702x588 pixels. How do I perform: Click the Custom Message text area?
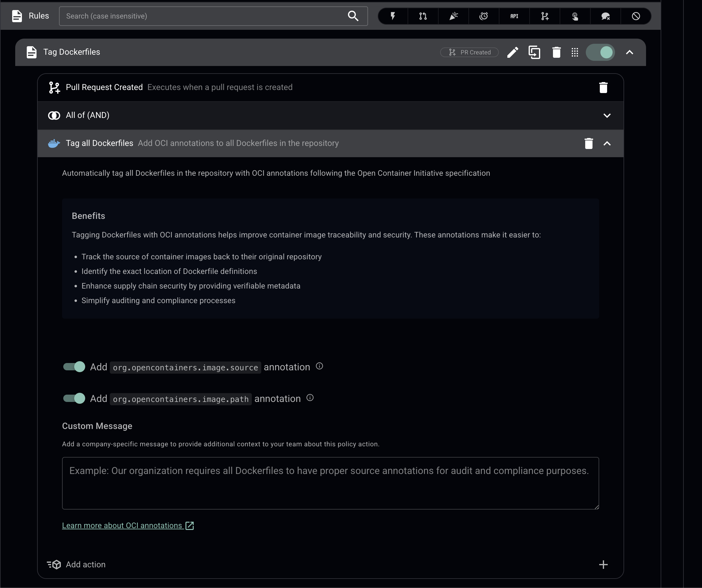pyautogui.click(x=330, y=483)
